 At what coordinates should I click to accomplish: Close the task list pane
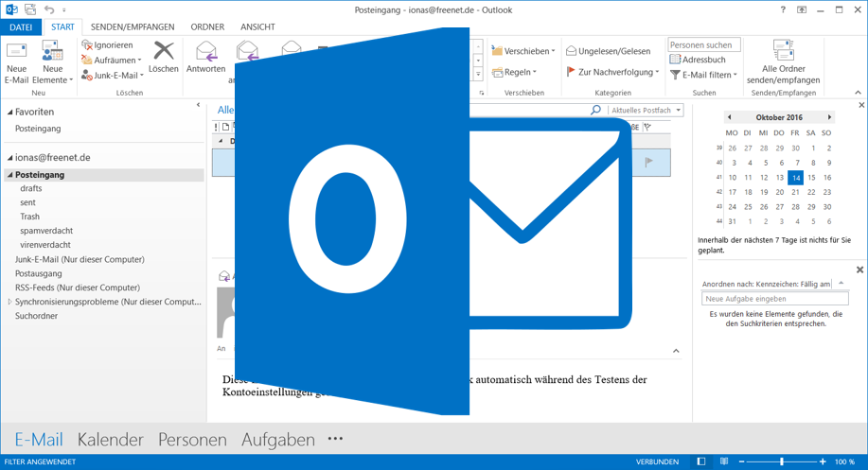pyautogui.click(x=859, y=270)
